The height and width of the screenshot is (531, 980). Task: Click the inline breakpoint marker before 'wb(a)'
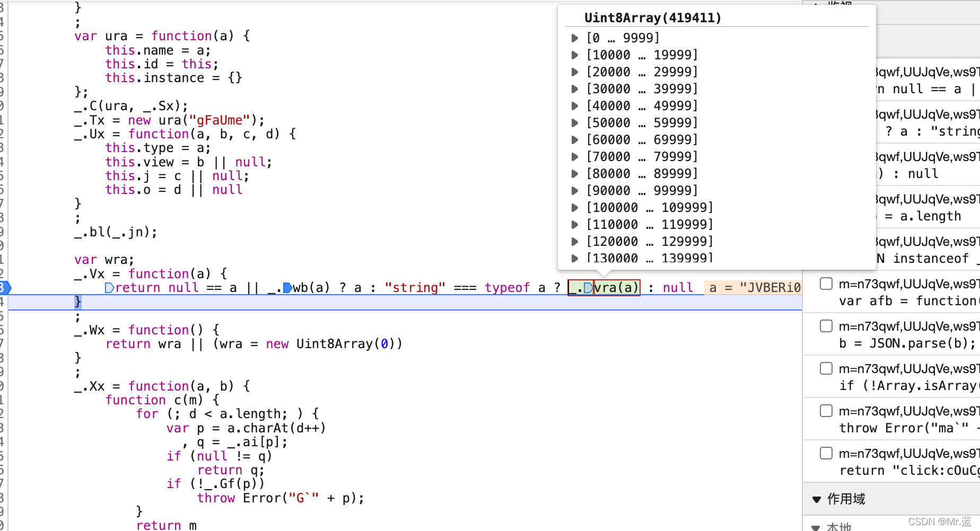[287, 288]
